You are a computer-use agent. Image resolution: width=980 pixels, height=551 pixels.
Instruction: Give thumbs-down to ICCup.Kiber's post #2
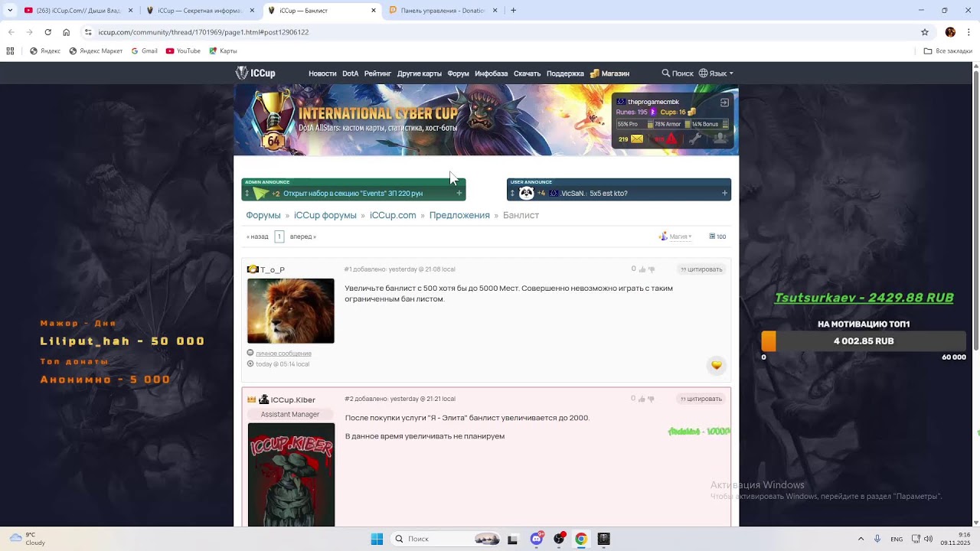652,399
